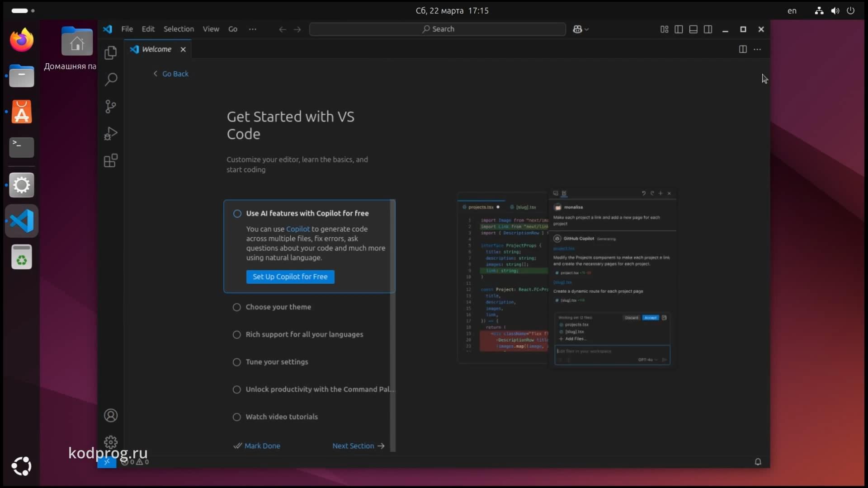The image size is (868, 488).
Task: Click Next Section link
Action: [359, 446]
